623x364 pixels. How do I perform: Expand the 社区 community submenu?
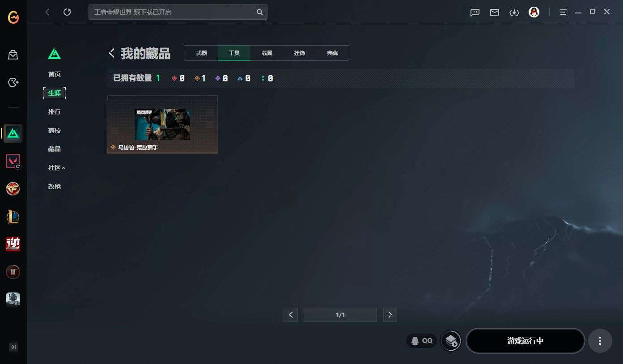point(57,168)
